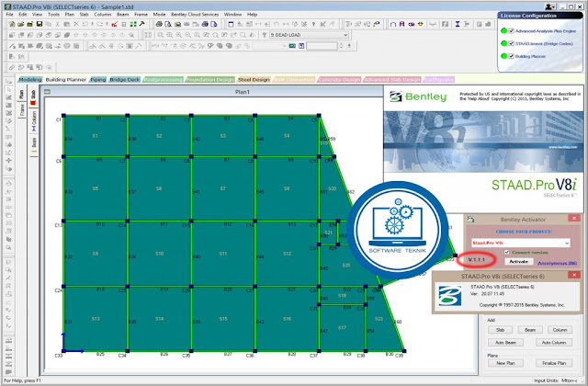The image size is (588, 386).
Task: Click the blue window layout icon
Action: pyautogui.click(x=231, y=24)
